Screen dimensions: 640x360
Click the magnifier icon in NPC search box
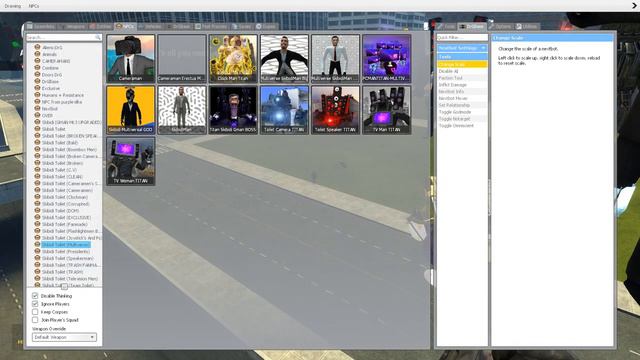[98, 37]
